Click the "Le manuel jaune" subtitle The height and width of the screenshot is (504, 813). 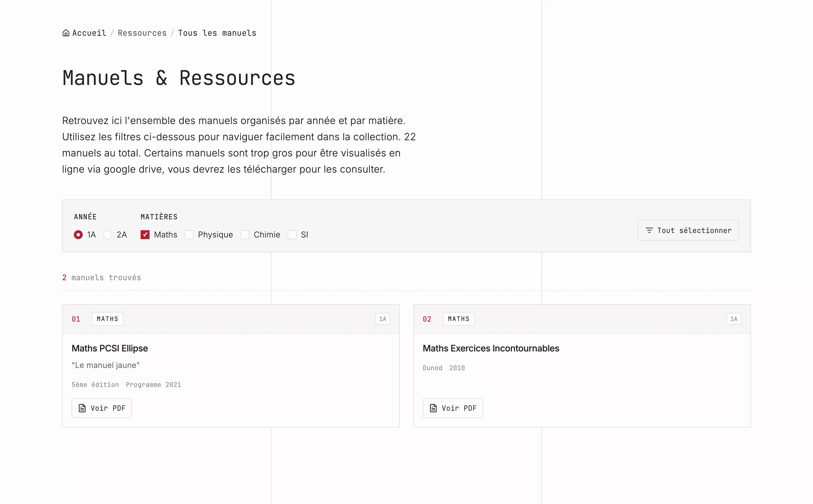tap(106, 365)
